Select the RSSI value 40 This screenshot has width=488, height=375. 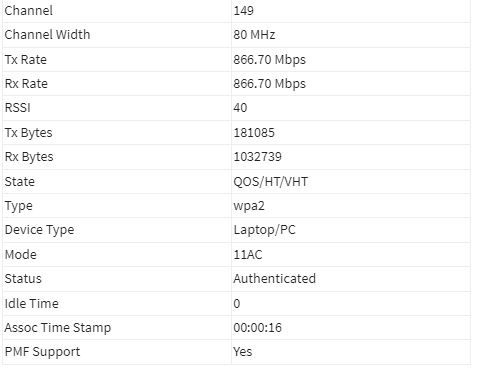[x=240, y=108]
